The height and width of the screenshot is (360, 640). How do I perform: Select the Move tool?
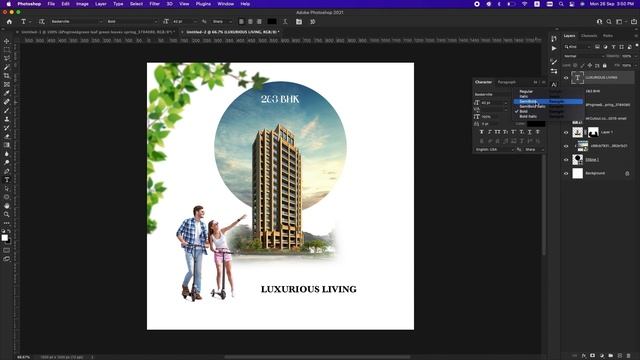[7, 41]
